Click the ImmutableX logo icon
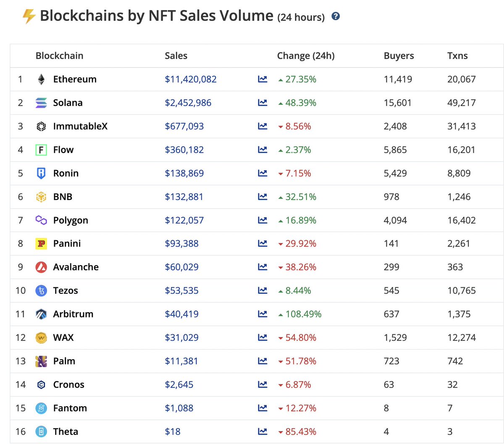The height and width of the screenshot is (444, 504). pos(41,126)
